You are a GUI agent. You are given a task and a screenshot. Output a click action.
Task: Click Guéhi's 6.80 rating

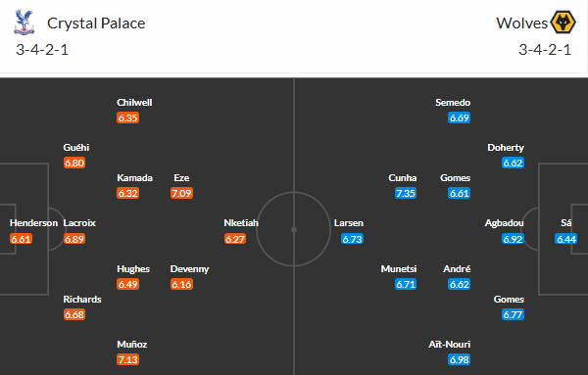pyautogui.click(x=74, y=163)
